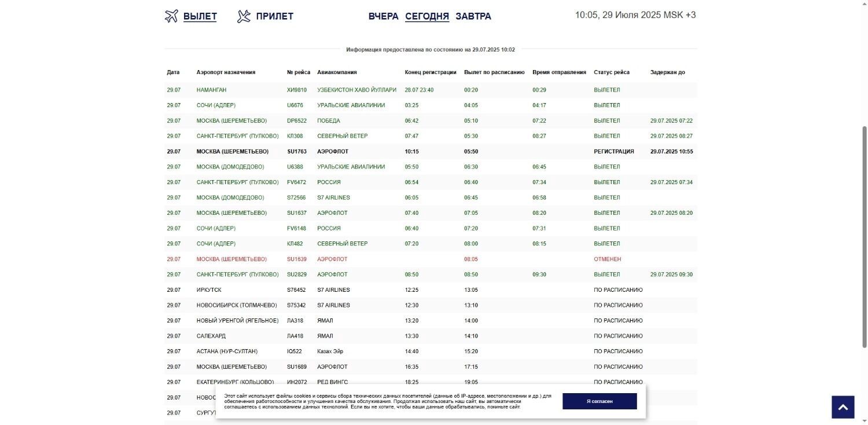Click the № рейса column header
Viewport: 868px width, 425px height.
coord(299,72)
